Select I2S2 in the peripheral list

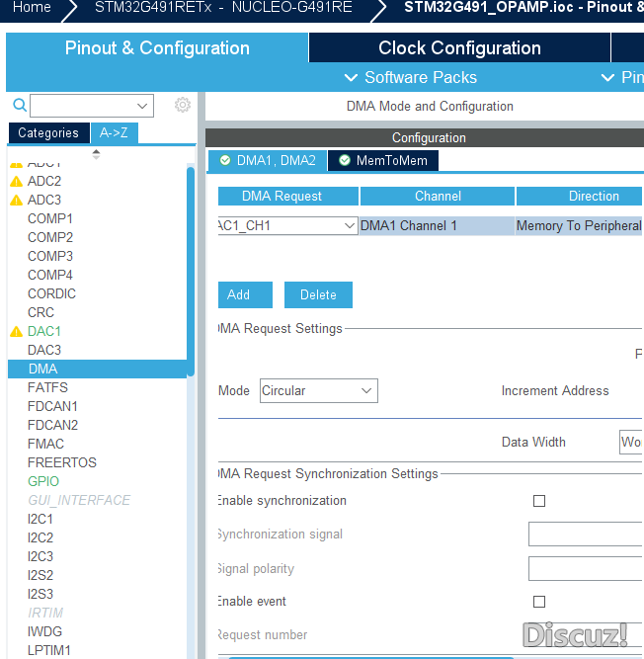click(x=40, y=575)
